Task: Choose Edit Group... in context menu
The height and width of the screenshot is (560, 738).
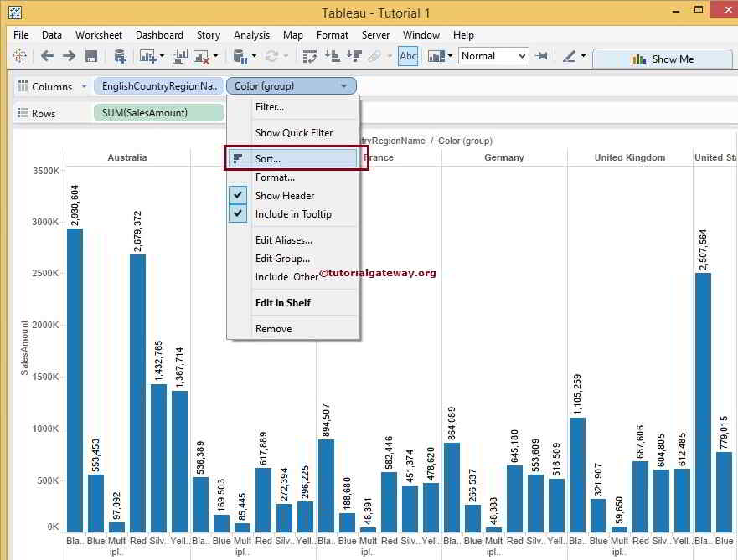Action: point(282,259)
